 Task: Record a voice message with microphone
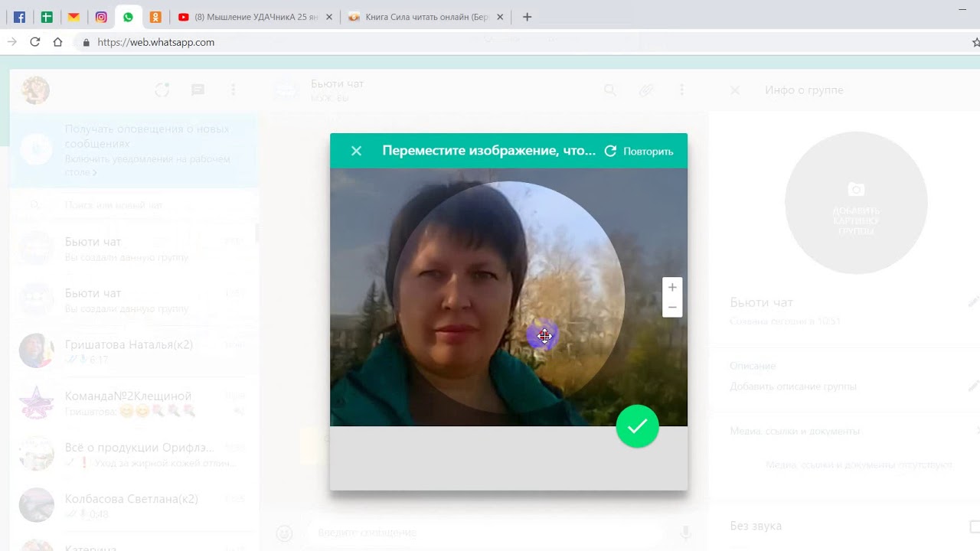pyautogui.click(x=685, y=533)
